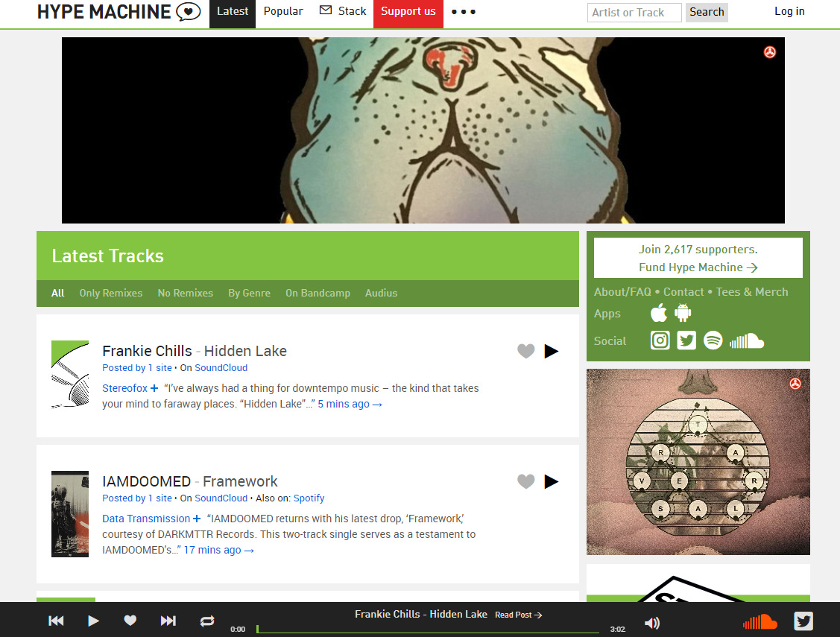Filter by No Remixes
The image size is (840, 637).
[x=186, y=293]
